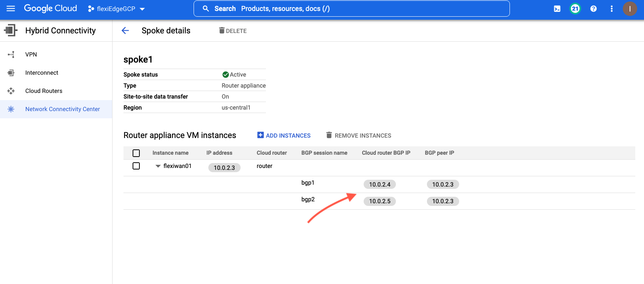
Task: Collapse the flexiwan01 row triangle
Action: click(x=158, y=166)
